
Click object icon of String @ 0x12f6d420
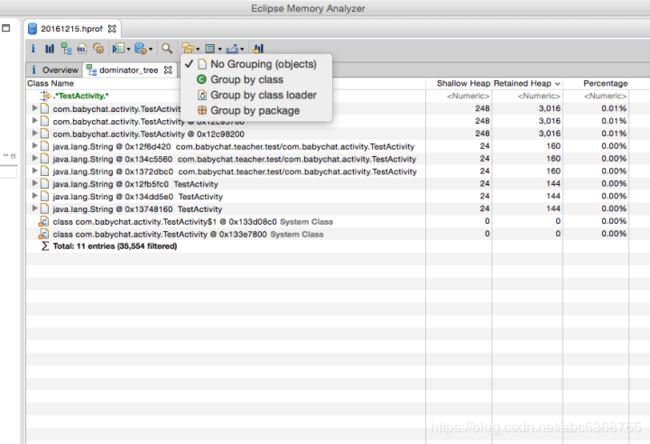tap(45, 146)
